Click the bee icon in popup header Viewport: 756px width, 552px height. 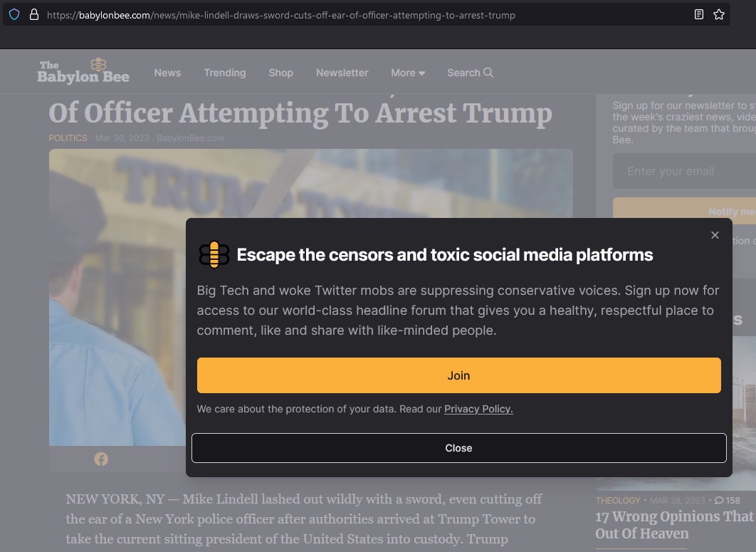point(214,254)
